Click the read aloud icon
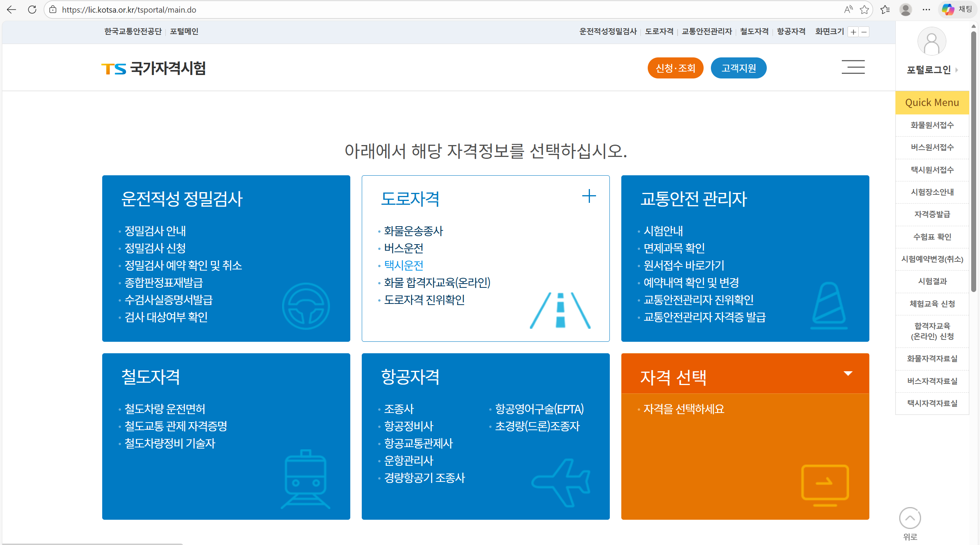The image size is (980, 545). (x=848, y=10)
